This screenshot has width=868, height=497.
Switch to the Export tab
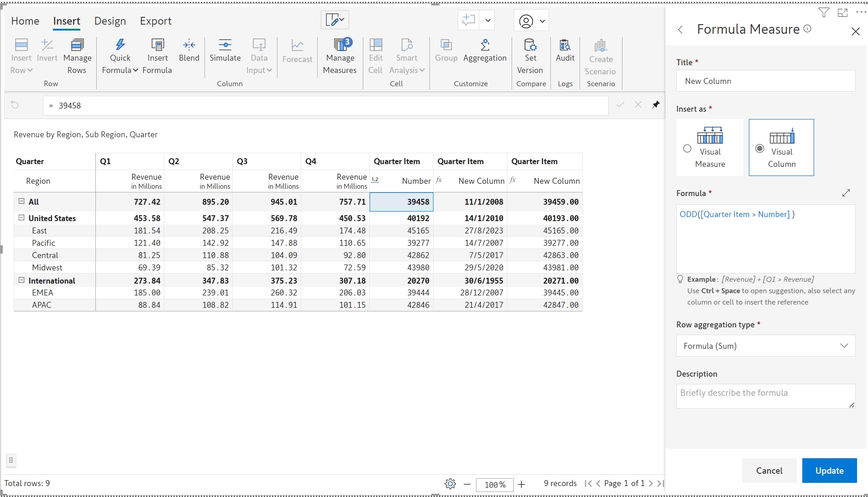coord(156,21)
